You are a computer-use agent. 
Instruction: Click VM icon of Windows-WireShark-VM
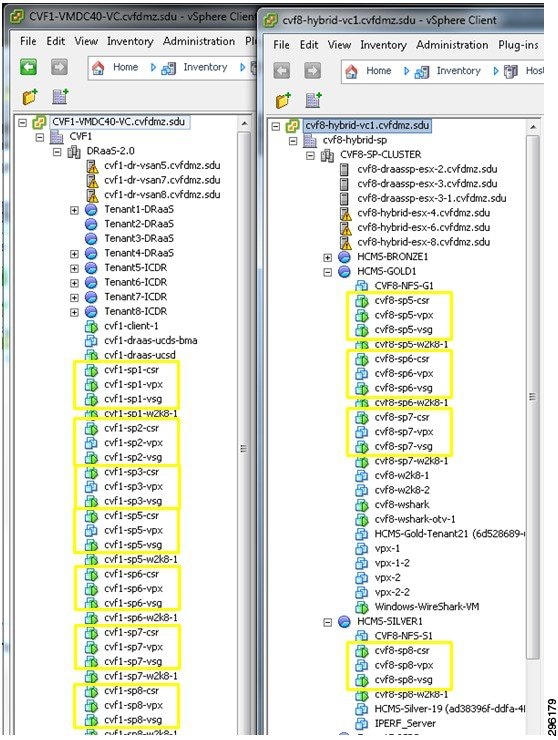click(x=362, y=607)
